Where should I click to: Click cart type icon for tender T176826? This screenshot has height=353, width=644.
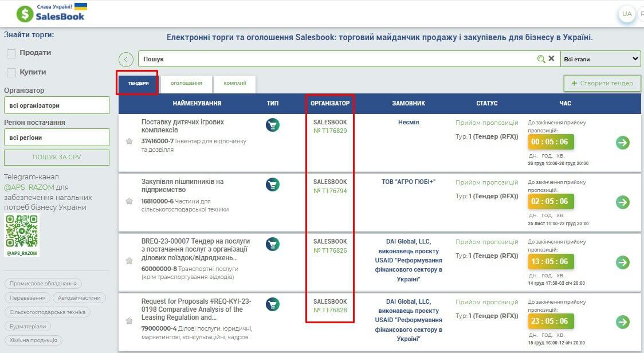click(x=273, y=244)
